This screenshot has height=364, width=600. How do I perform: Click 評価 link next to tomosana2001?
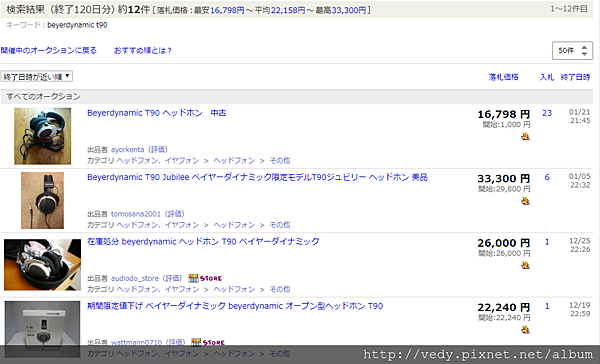174,214
